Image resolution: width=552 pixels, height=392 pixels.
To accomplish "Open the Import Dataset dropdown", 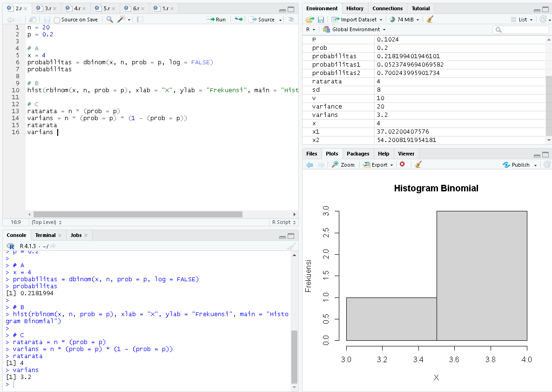I will pyautogui.click(x=357, y=19).
